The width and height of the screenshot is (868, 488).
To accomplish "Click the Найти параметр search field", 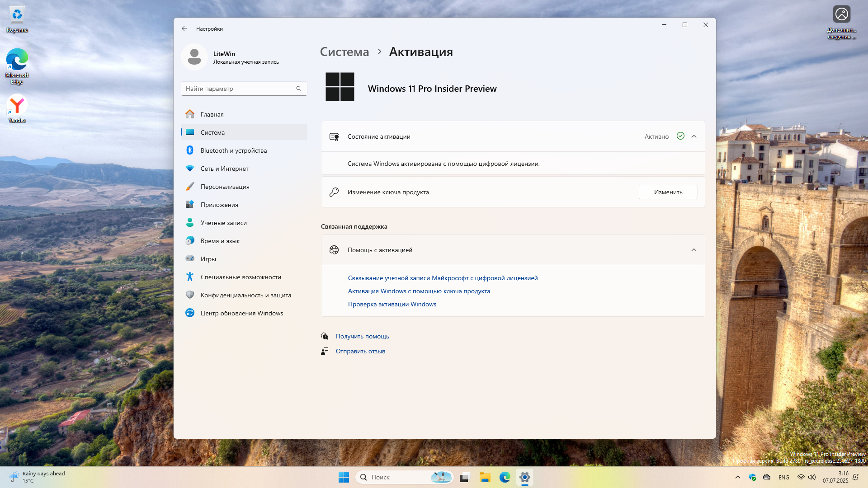I will pyautogui.click(x=239, y=89).
